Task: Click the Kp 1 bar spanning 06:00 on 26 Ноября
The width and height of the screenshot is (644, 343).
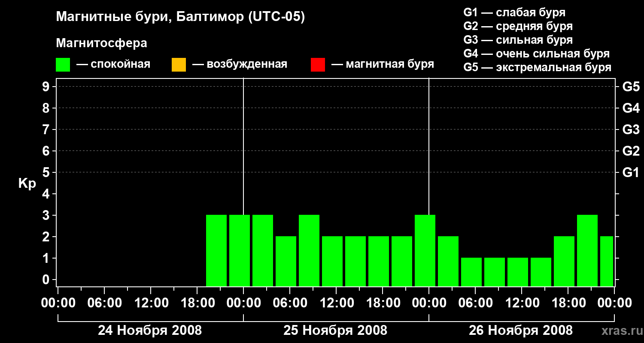Action: point(471,272)
